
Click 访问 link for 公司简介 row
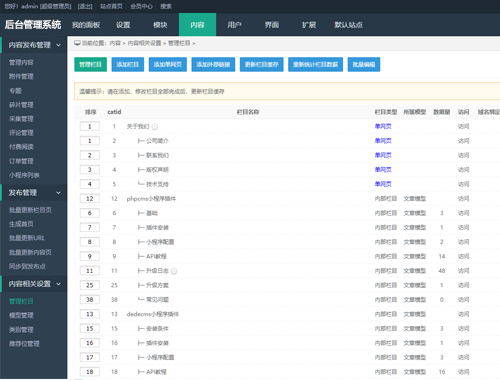(x=463, y=141)
